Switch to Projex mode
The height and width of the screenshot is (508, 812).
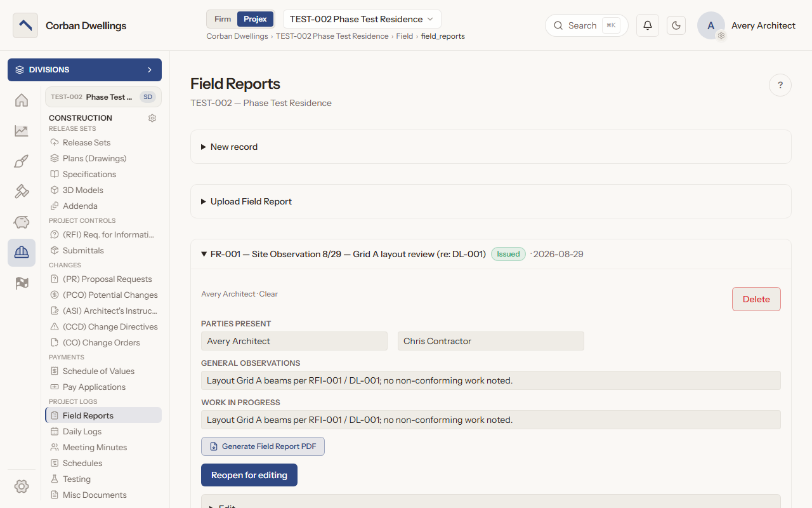[256, 19]
